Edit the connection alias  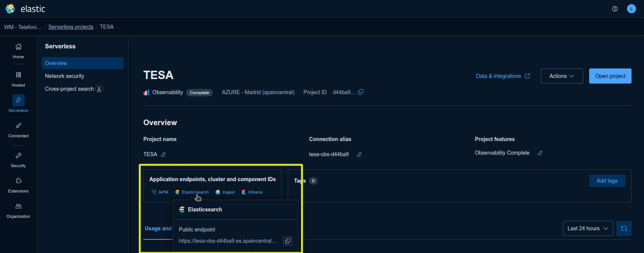(359, 154)
